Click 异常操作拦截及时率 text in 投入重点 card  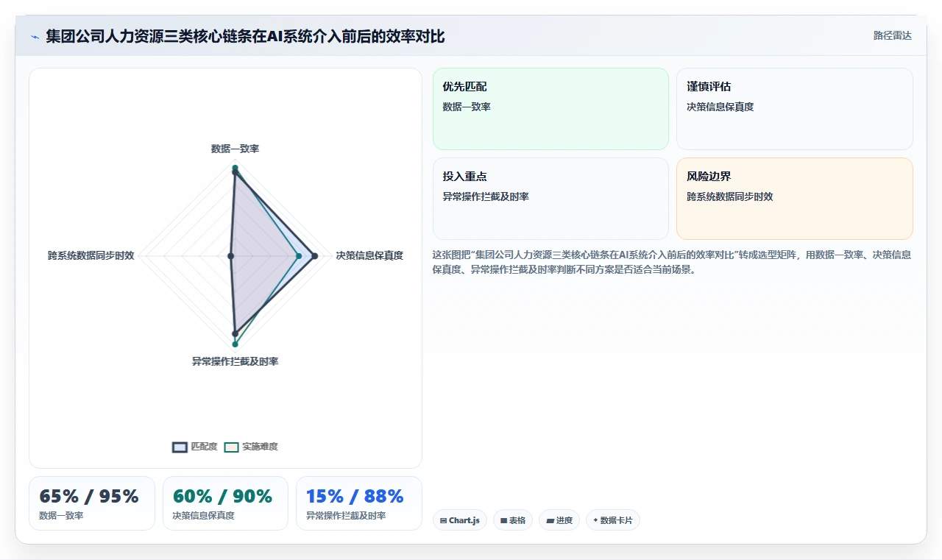pyautogui.click(x=486, y=196)
